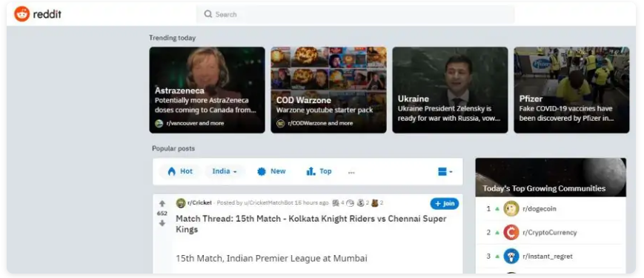Click the green up arrow beside r/instant_regret

coord(497,257)
